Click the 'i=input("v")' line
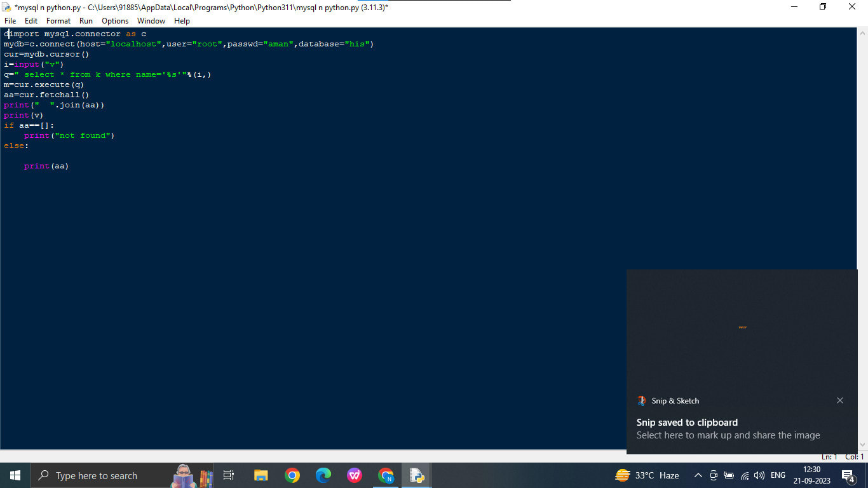Viewport: 868px width, 488px height. 34,64
